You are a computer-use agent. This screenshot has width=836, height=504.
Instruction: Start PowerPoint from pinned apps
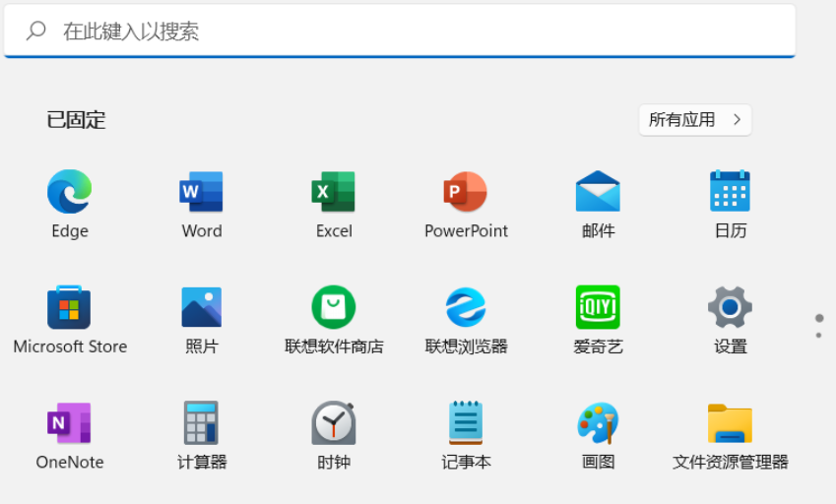[466, 192]
